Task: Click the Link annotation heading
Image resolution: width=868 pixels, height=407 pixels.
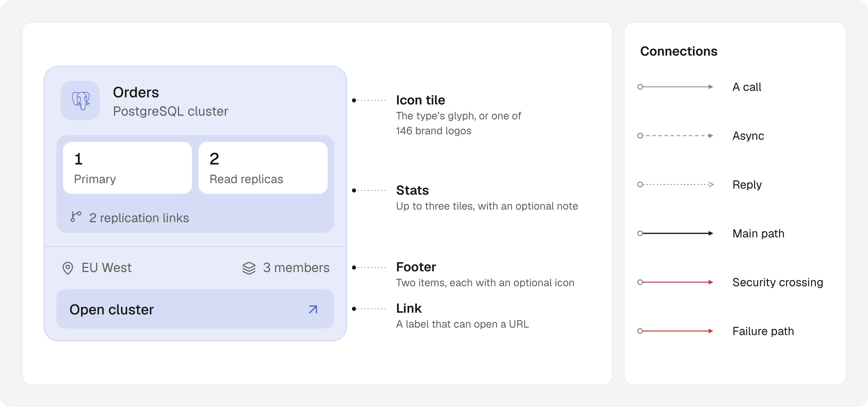Action: tap(409, 308)
